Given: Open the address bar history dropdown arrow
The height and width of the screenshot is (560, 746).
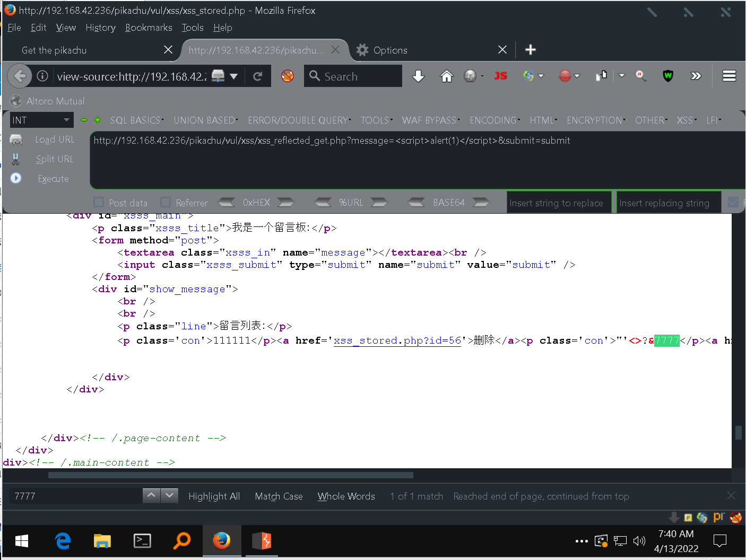Looking at the screenshot, I should (233, 76).
